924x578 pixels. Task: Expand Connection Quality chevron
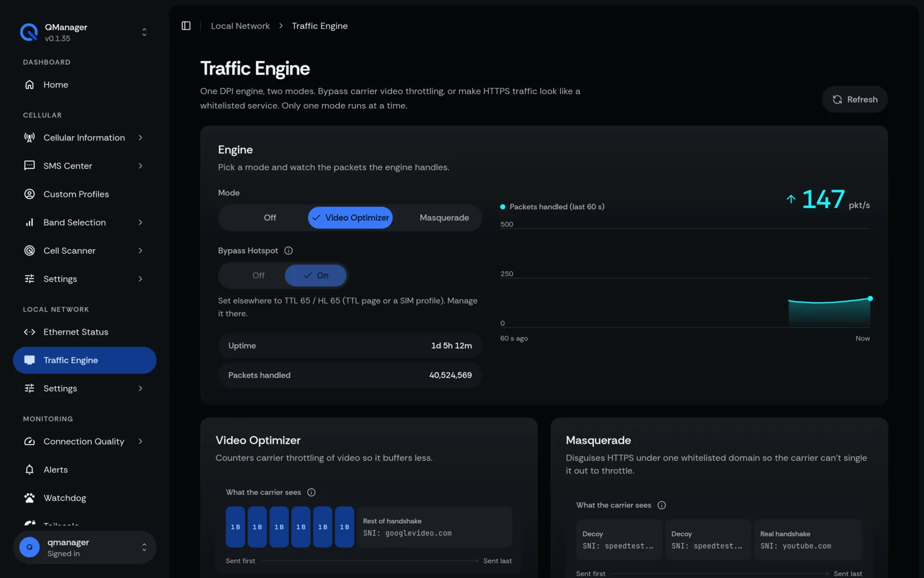pyautogui.click(x=140, y=442)
